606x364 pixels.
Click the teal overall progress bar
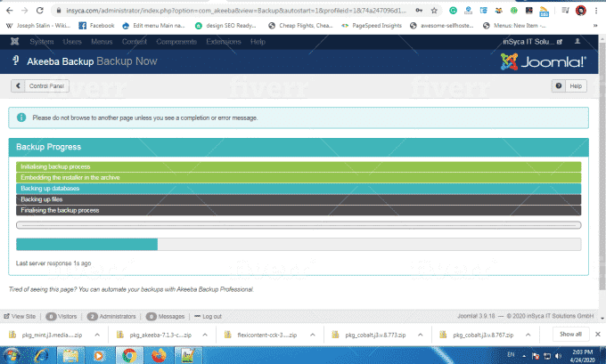click(x=299, y=245)
